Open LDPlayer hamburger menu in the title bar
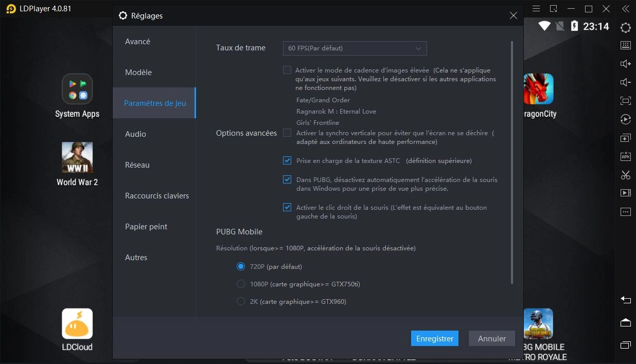Viewport: 636px width, 364px height. tap(536, 9)
